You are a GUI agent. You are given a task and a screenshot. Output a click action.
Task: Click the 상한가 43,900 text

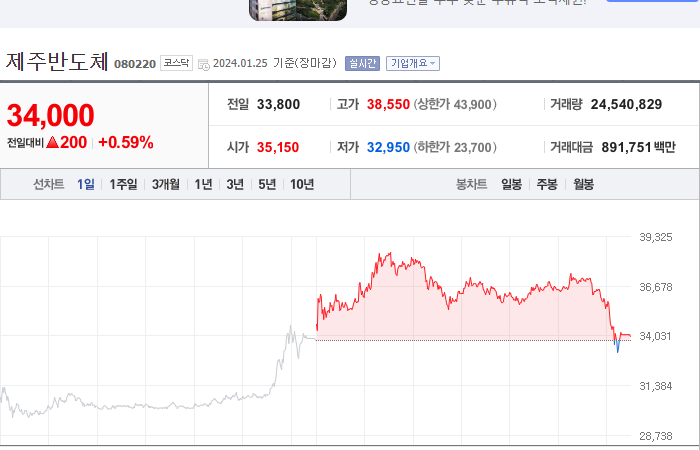click(x=455, y=104)
